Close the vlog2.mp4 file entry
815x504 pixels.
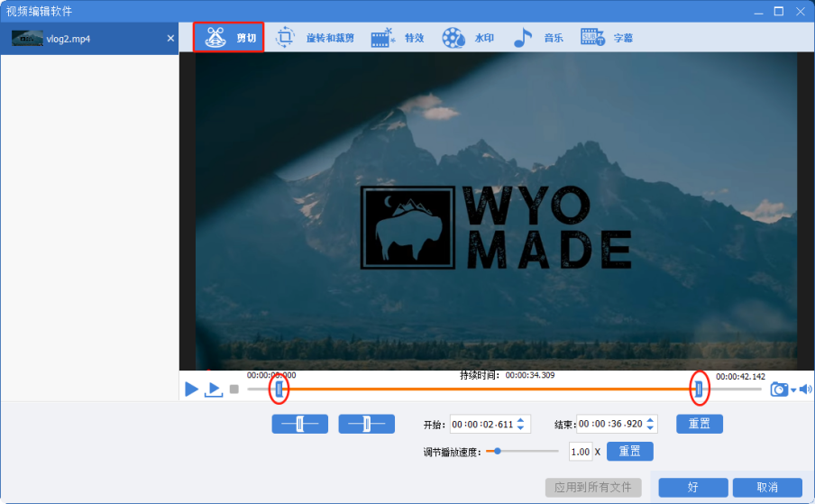pyautogui.click(x=170, y=39)
